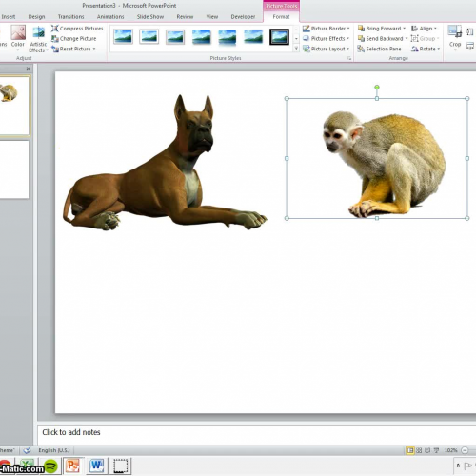Open the Rotate dropdown menu
The height and width of the screenshot is (476, 476).
[426, 49]
